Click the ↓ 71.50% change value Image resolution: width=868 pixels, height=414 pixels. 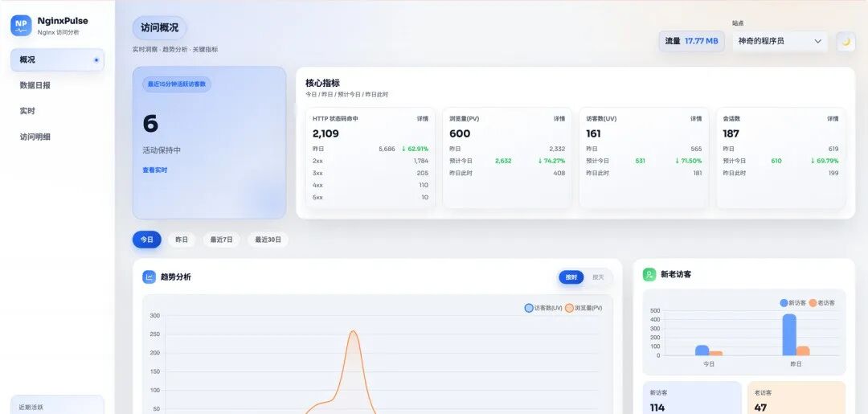click(689, 161)
